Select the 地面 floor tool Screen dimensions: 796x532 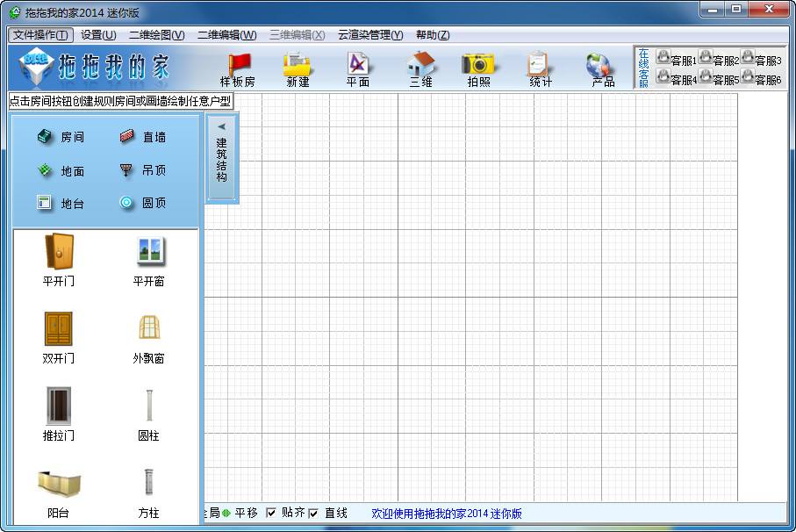[x=61, y=170]
